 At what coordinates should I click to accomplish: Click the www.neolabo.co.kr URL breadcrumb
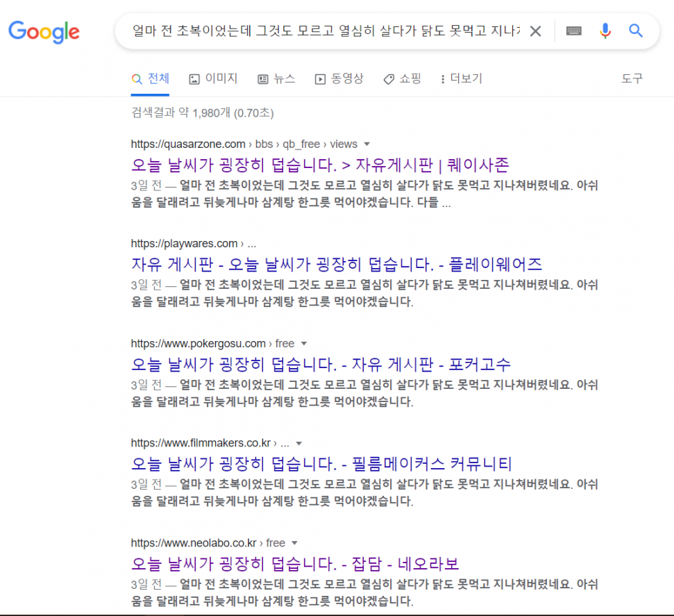[208, 543]
